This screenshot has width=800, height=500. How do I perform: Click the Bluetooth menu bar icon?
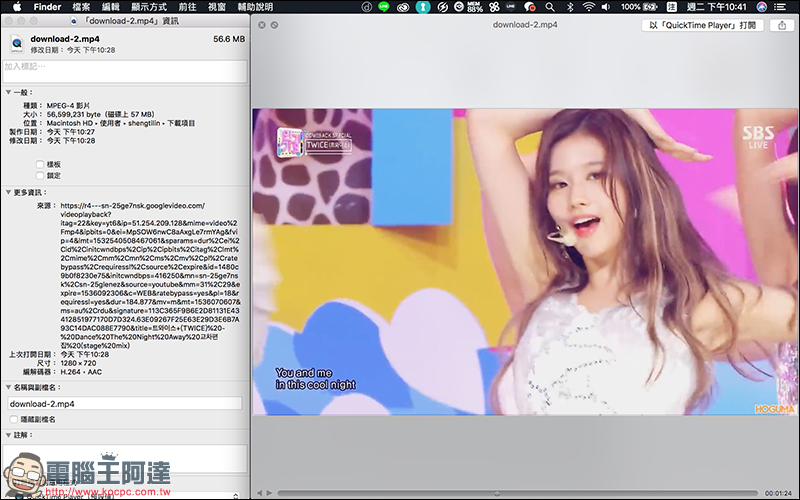(570, 7)
